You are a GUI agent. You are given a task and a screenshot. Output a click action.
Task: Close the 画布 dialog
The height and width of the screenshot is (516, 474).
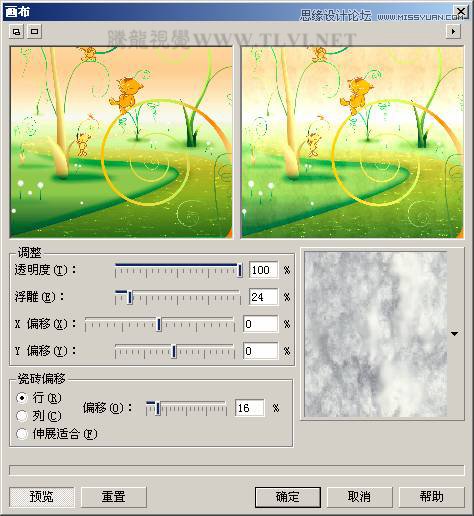461,12
